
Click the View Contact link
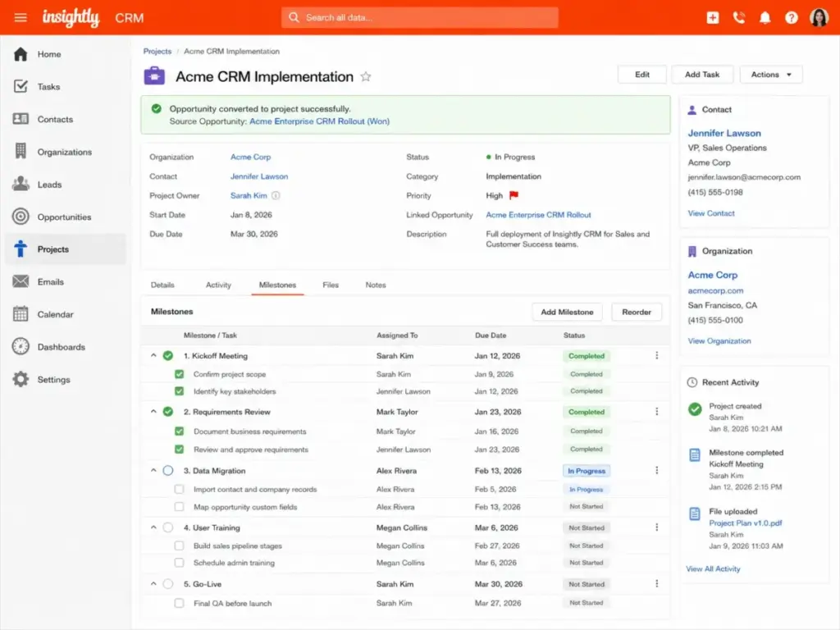coord(711,213)
